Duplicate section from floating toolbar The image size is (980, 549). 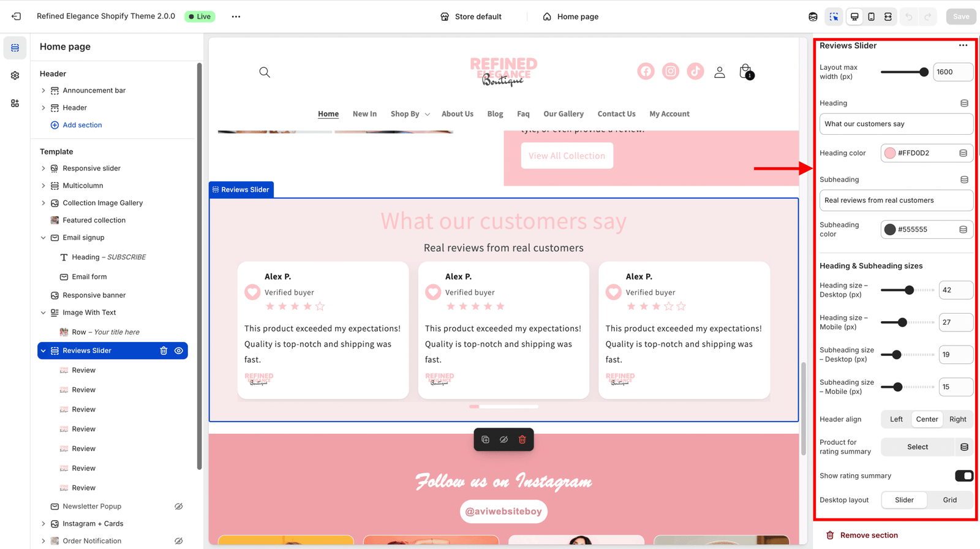coord(485,439)
